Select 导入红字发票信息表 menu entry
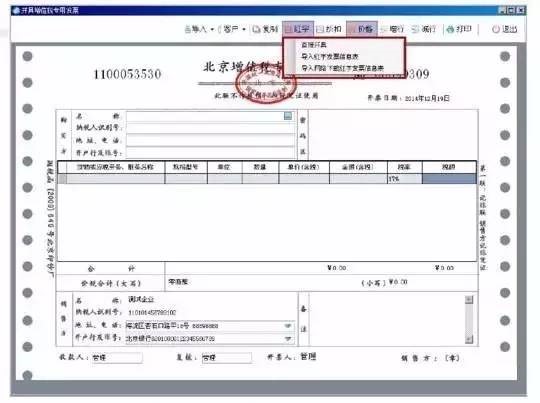The image size is (540, 403). click(x=330, y=56)
